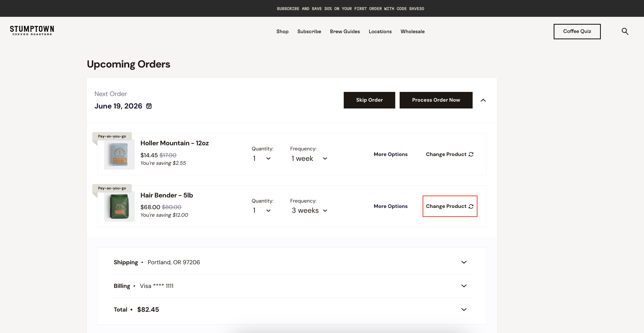Click the $68.00 Hair Bender price
This screenshot has width=644, height=333.
(150, 207)
